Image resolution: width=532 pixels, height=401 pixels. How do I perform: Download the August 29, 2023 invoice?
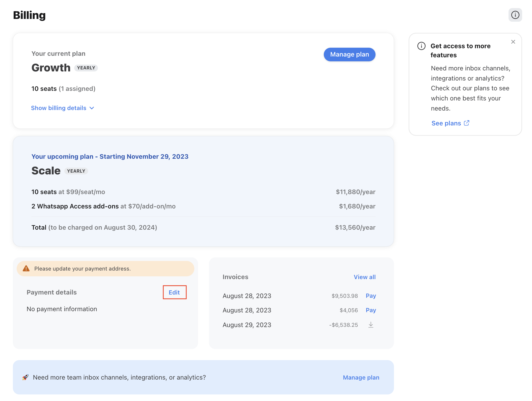coord(371,325)
